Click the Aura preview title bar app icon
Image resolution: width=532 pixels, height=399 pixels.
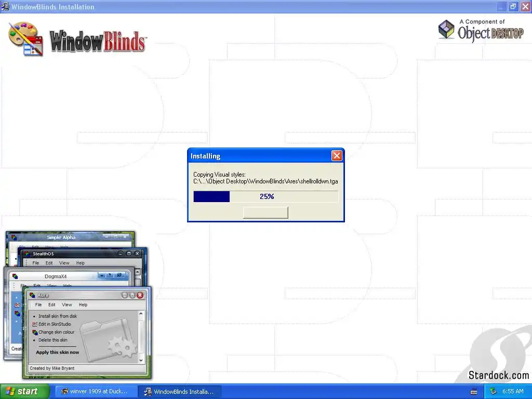32,295
